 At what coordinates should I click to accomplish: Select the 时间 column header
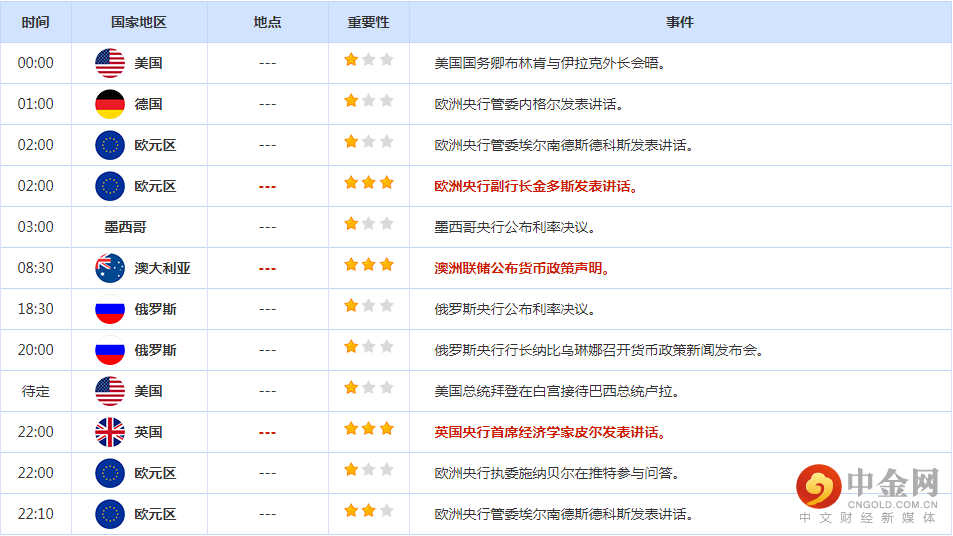[x=35, y=22]
